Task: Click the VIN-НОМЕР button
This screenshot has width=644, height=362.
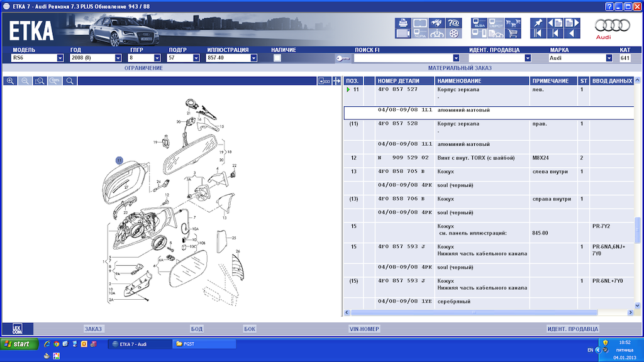Action: pos(364,329)
